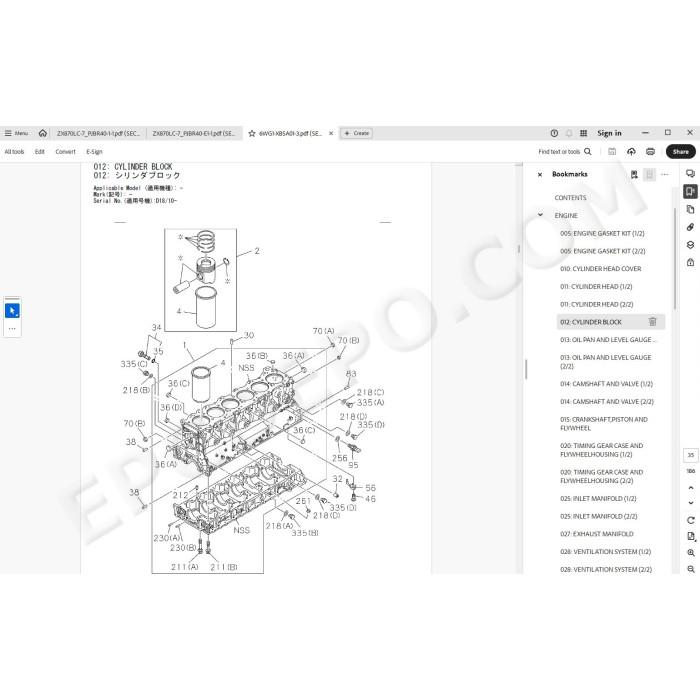Image resolution: width=700 pixels, height=700 pixels.
Task: Switch to ZX870LC-7_PJBR40-1-1.pdf tab
Action: point(98,133)
